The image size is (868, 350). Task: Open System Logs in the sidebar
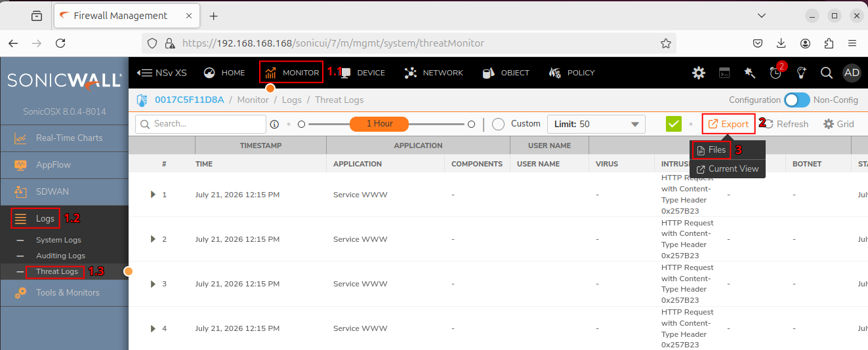58,240
